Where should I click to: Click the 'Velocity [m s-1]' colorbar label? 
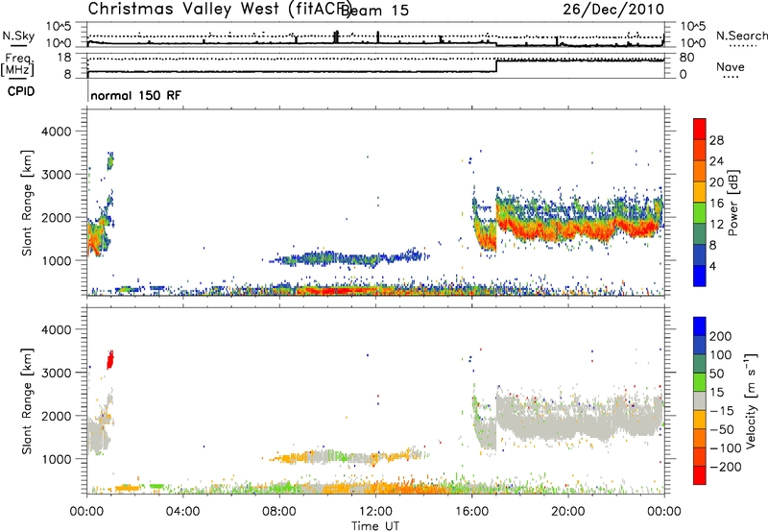(751, 400)
